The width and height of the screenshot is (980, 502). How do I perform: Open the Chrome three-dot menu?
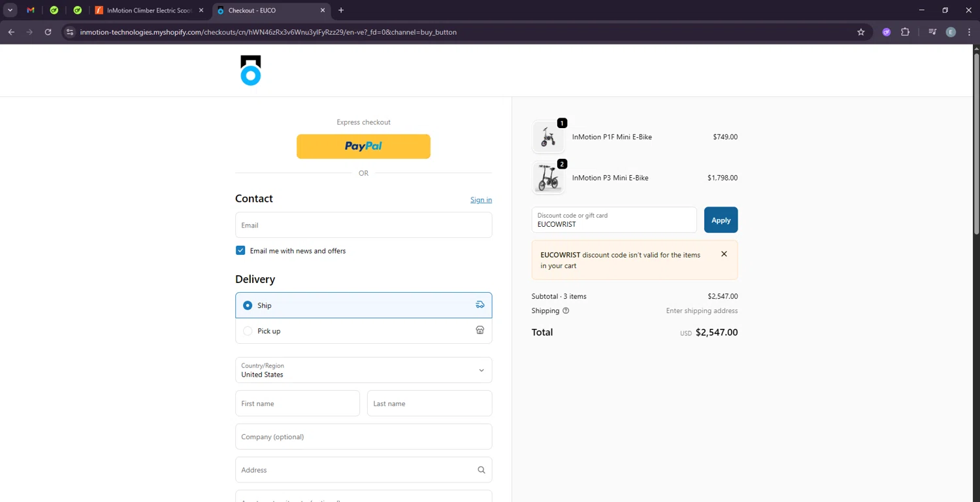click(x=968, y=32)
